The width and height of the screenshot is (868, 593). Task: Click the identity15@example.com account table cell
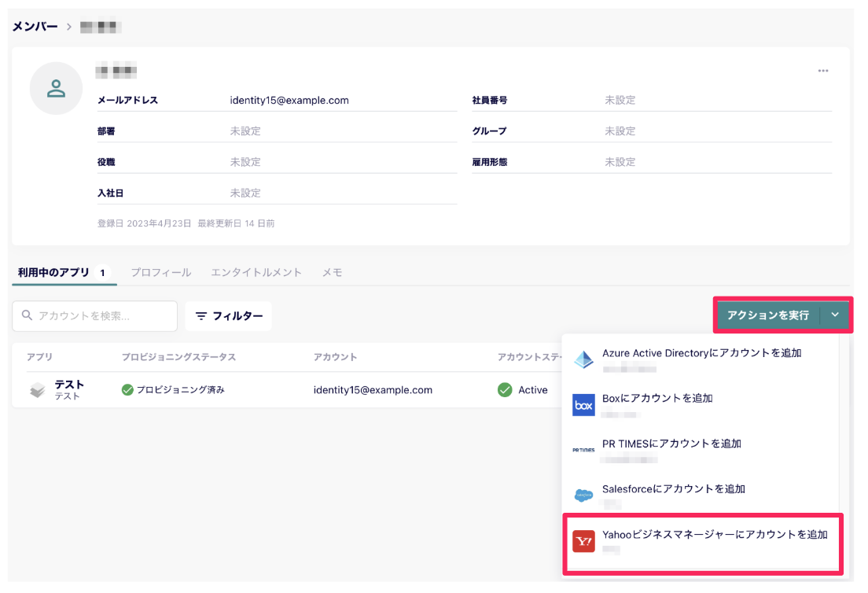373,390
